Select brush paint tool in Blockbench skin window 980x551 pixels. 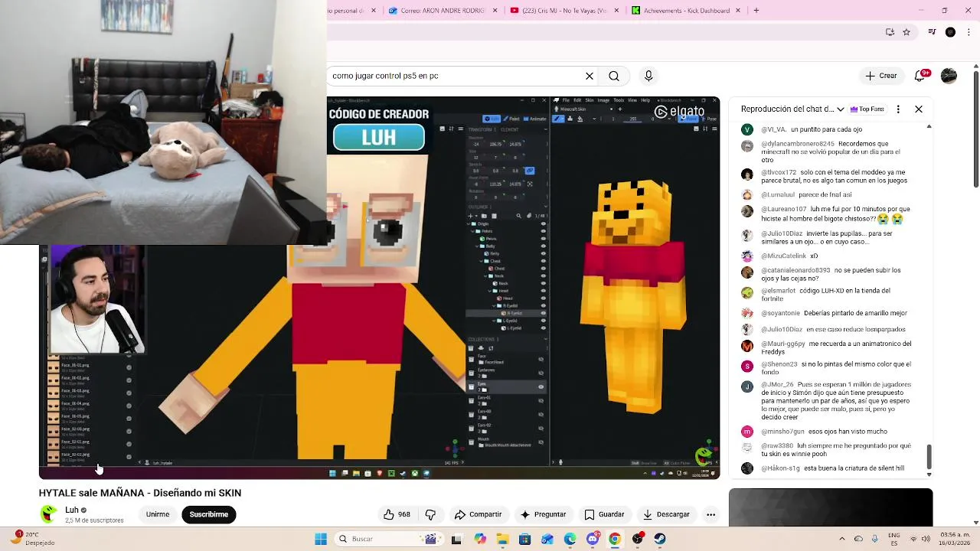click(558, 119)
